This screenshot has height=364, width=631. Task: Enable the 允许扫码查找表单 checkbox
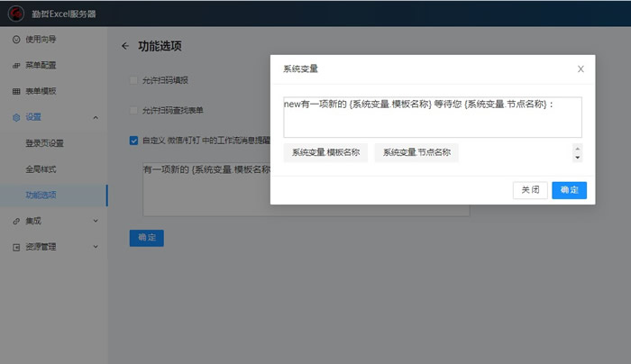click(x=134, y=111)
